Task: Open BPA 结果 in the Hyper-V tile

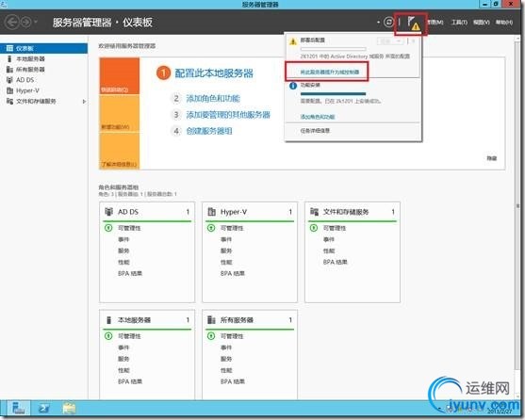Action: [x=233, y=273]
